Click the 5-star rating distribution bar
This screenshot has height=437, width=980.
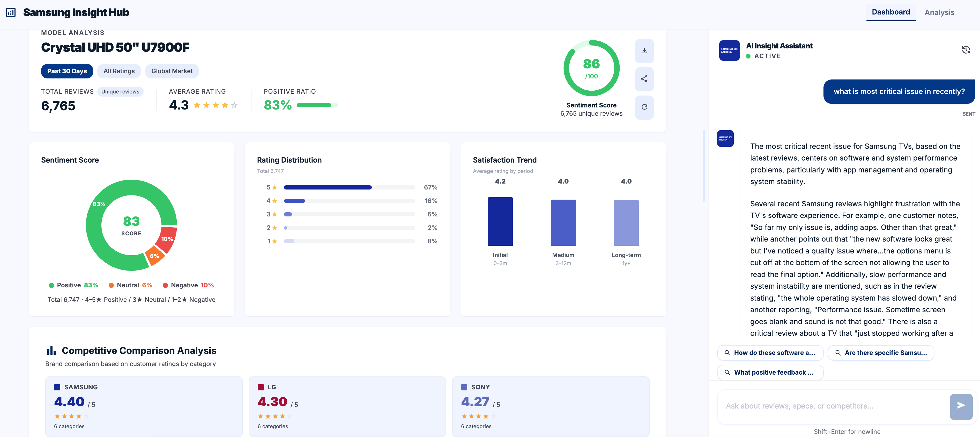click(349, 187)
